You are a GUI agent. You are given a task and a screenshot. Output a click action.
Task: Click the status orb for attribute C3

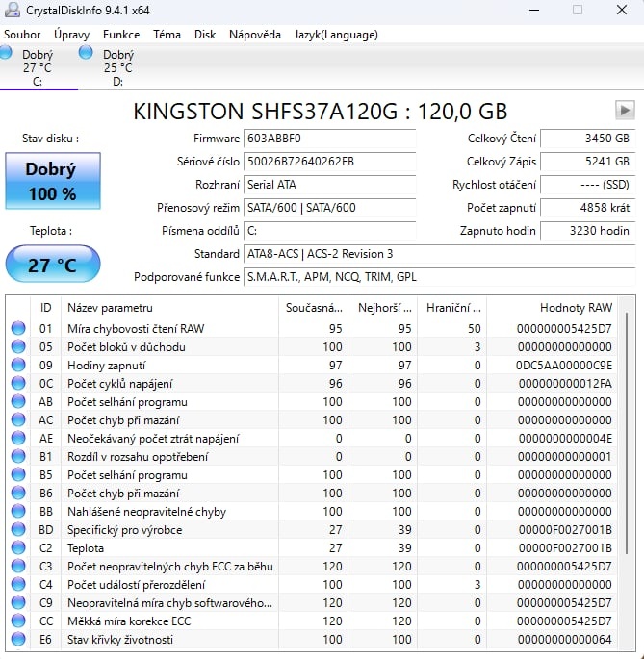(x=18, y=566)
